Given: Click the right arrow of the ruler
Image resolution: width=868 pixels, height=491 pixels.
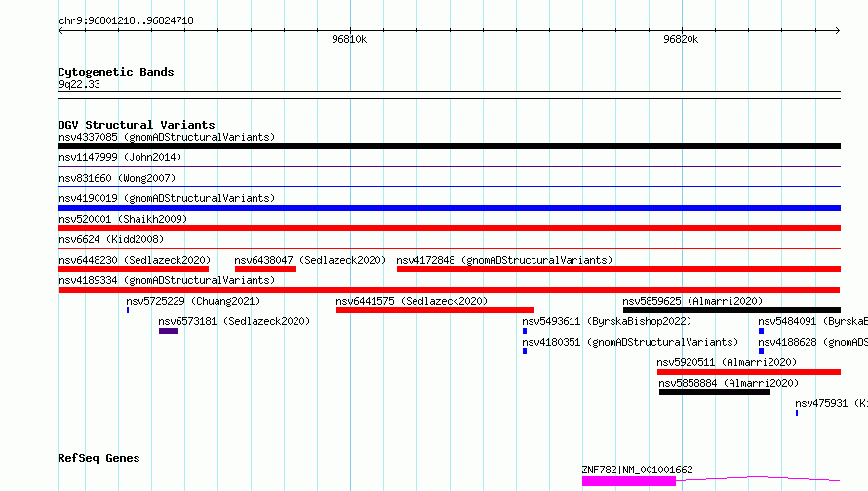Looking at the screenshot, I should [x=838, y=30].
